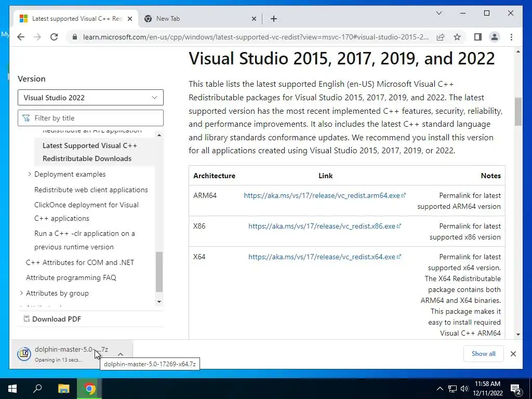Reload the current Microsoft Learn page
Viewport: 532px width, 399px height.
pyautogui.click(x=54, y=37)
